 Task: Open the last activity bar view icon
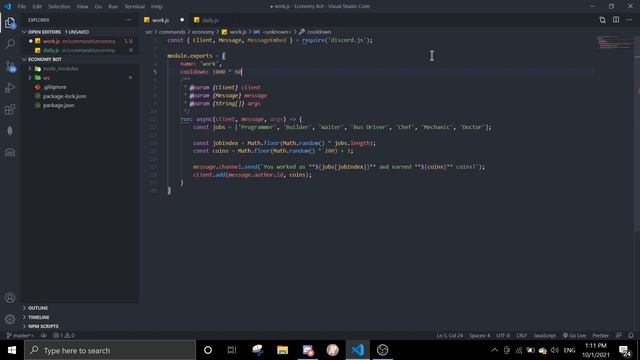[x=10, y=153]
